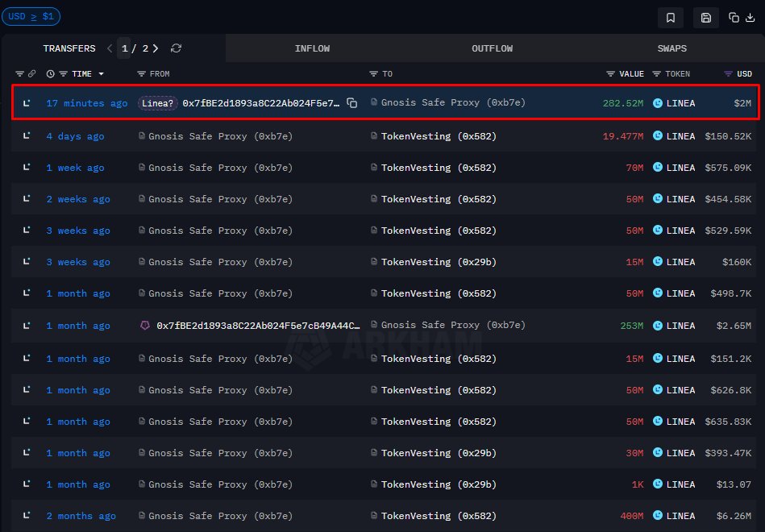This screenshot has height=532, width=765.
Task: Open the 4 days ago timestamp link
Action: click(75, 136)
